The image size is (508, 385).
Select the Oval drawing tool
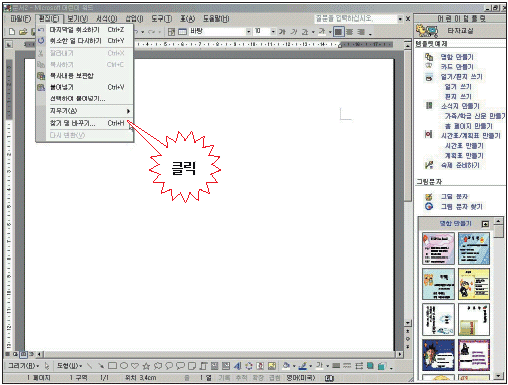click(124, 366)
